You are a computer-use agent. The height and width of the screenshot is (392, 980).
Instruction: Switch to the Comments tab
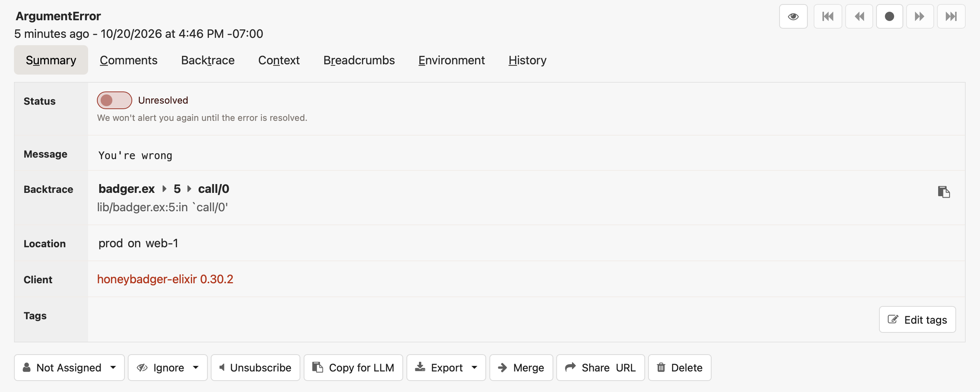pos(129,60)
